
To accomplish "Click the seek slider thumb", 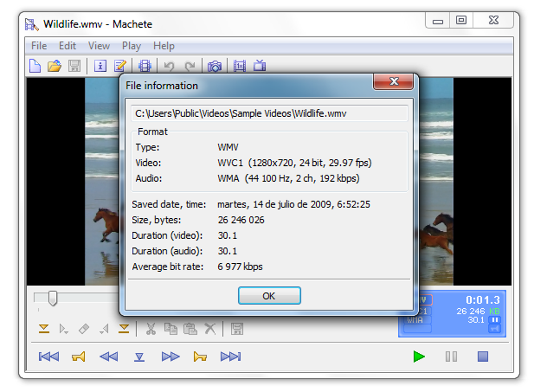I will tap(52, 298).
